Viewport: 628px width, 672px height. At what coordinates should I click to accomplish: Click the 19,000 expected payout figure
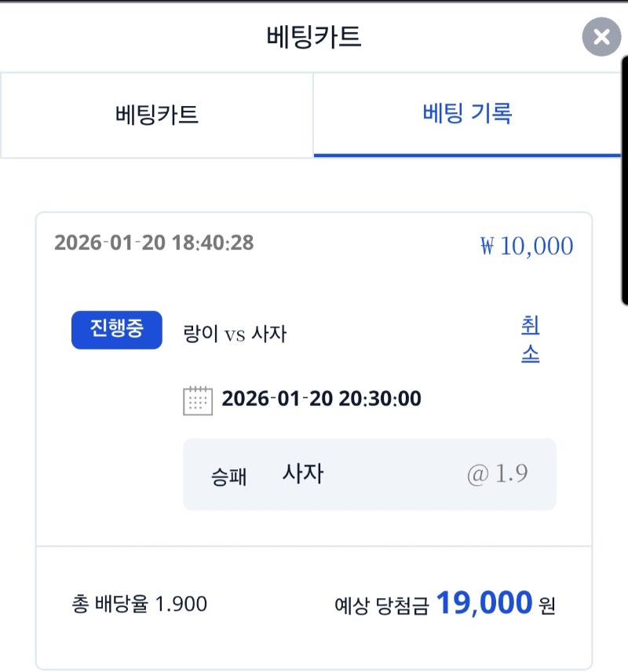click(x=484, y=603)
